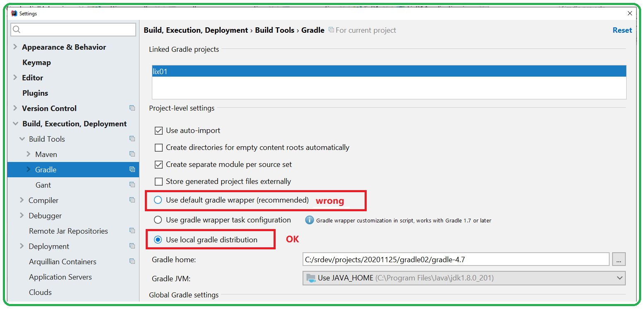Click the project-level icon beside Gradle row

pos(132,169)
